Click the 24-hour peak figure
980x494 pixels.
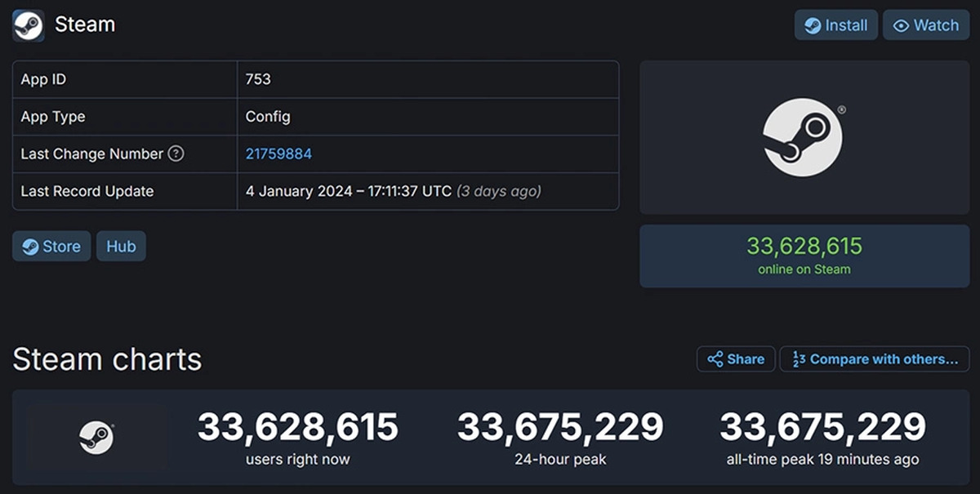tap(560, 427)
